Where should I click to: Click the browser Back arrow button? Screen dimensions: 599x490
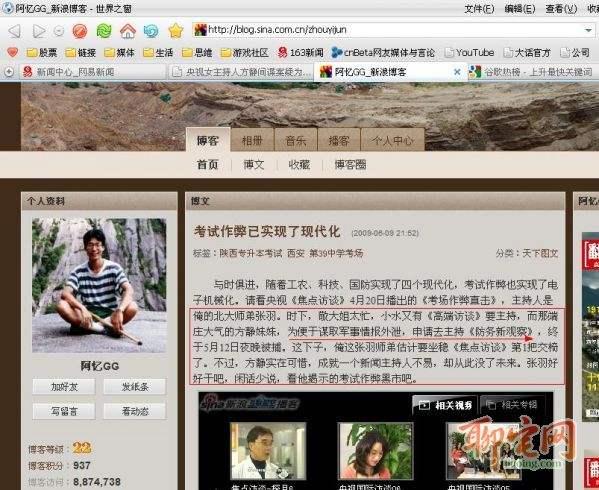14,31
